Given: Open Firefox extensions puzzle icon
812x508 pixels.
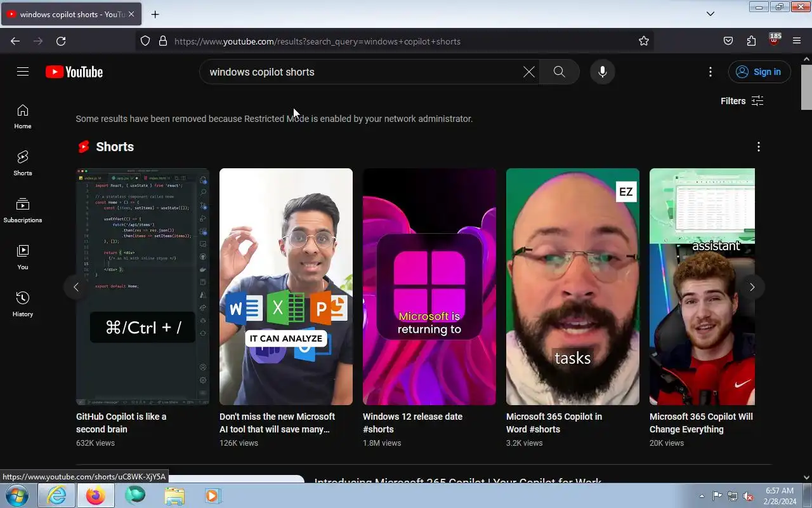Looking at the screenshot, I should pos(751,41).
